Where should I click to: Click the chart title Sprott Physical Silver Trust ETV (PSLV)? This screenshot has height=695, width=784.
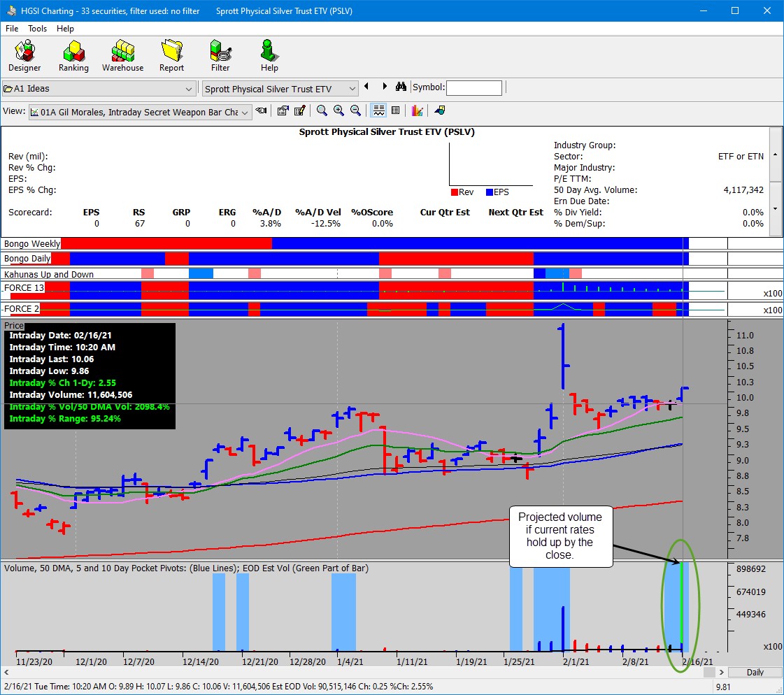(387, 132)
